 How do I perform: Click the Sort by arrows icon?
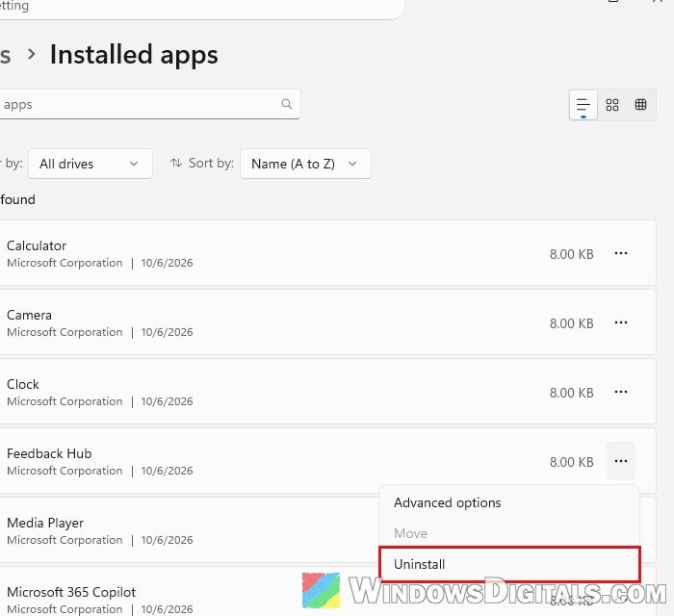tap(176, 163)
